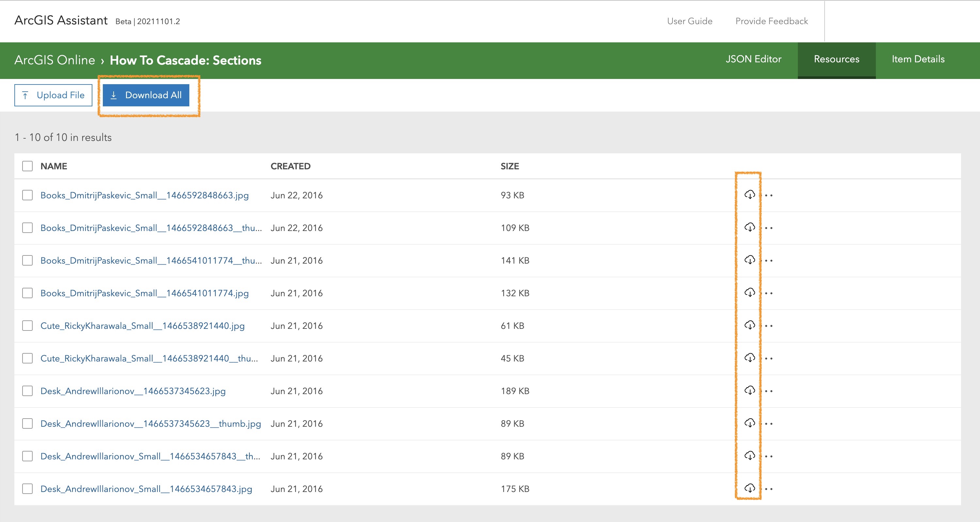Image resolution: width=980 pixels, height=522 pixels.
Task: Check the select-all checkbox beside NAME
Action: (x=27, y=166)
